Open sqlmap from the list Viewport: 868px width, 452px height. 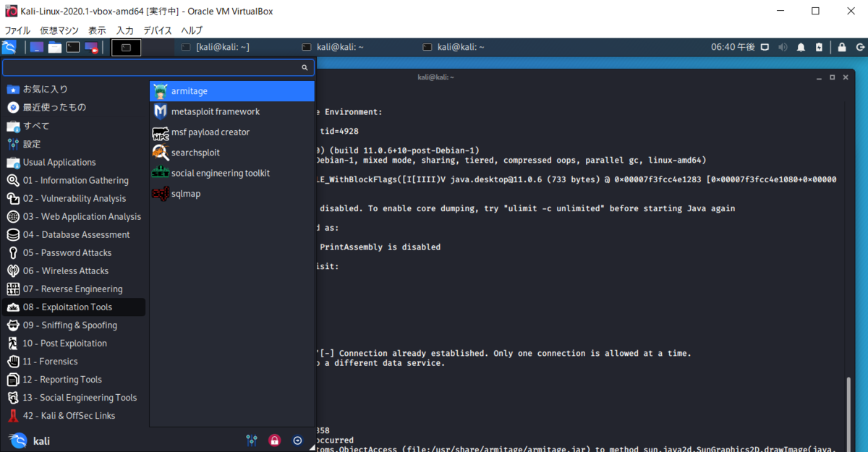tap(231, 194)
